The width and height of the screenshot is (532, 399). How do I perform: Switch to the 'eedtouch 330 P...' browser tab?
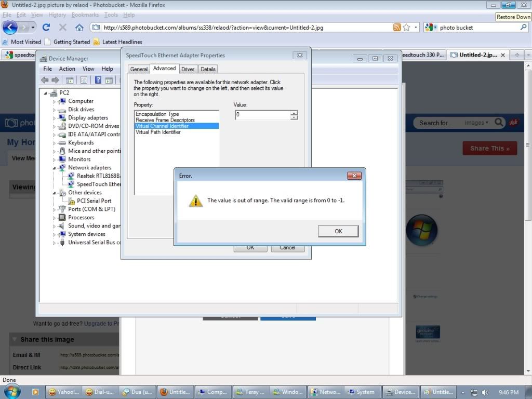423,55
